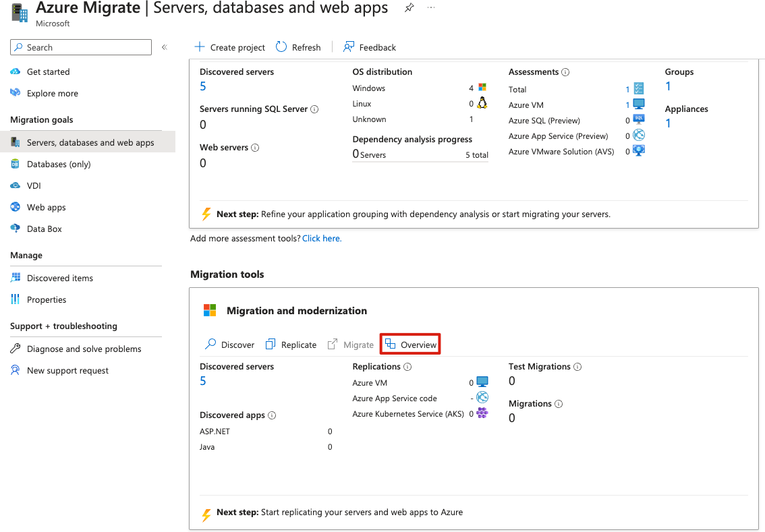
Task: Click the Migrate button
Action: (x=350, y=345)
